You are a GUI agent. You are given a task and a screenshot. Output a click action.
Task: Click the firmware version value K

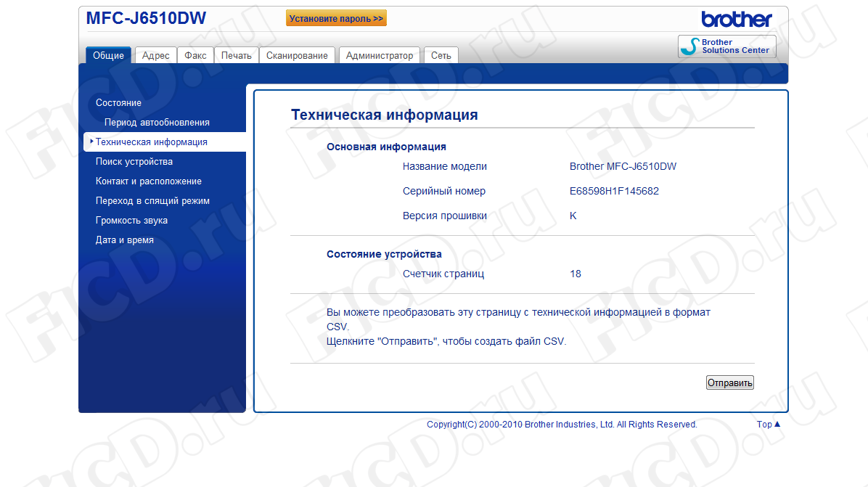point(573,216)
